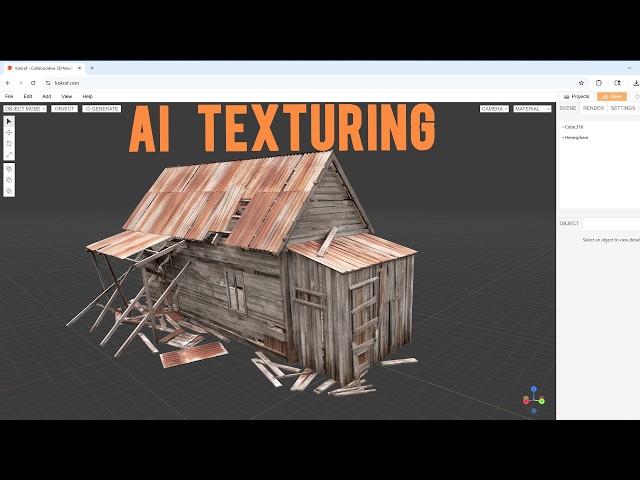Go back with browser back arrow
The height and width of the screenshot is (480, 640).
pos(8,83)
